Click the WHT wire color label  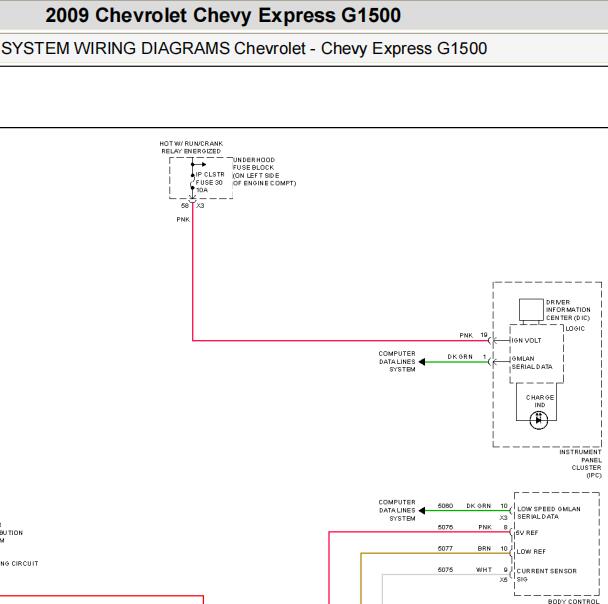[x=484, y=570]
